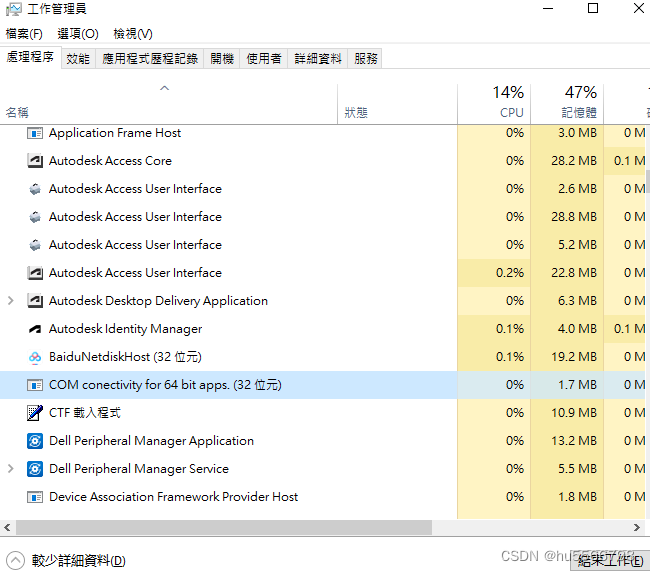Open the 檢視(V) menu
650x571 pixels.
(133, 34)
